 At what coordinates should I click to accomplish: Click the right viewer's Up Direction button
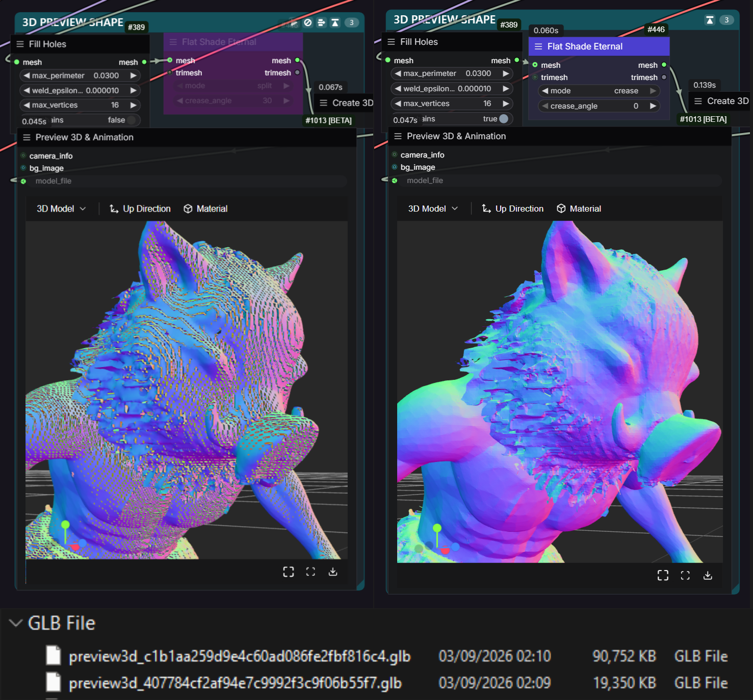pyautogui.click(x=513, y=209)
